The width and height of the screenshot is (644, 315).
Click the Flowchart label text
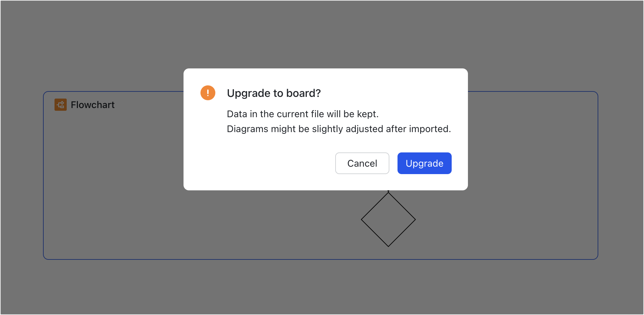[x=92, y=105]
